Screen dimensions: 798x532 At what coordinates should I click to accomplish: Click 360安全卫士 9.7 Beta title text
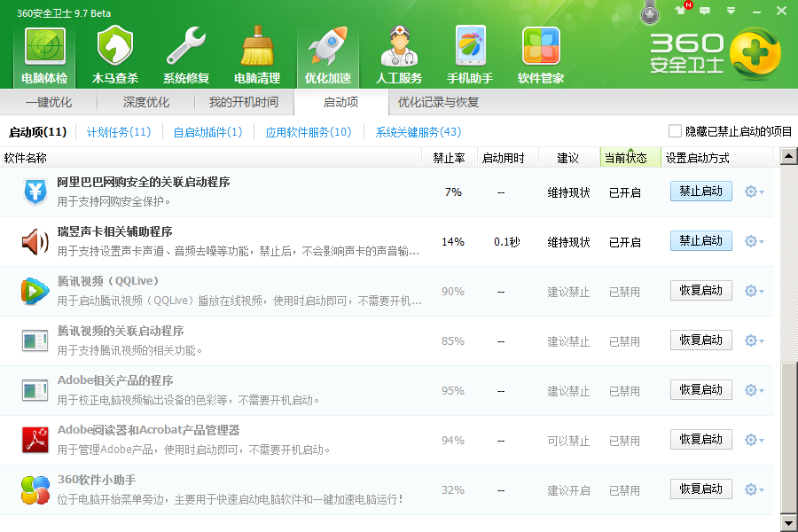(64, 13)
